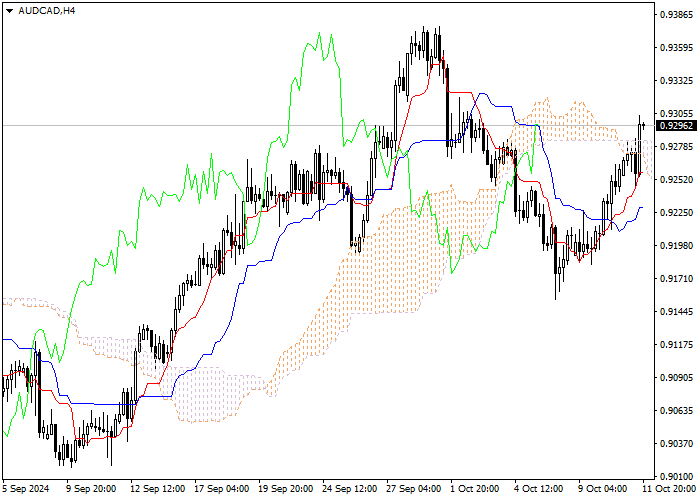700x500 pixels.
Task: Click price level 0.92785 on scale
Action: 677,147
